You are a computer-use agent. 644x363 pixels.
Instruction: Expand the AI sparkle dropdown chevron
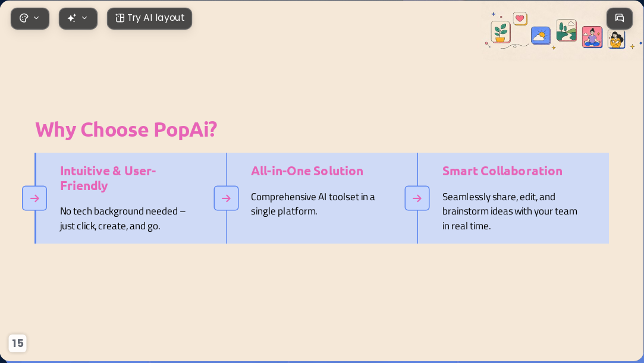tap(84, 18)
